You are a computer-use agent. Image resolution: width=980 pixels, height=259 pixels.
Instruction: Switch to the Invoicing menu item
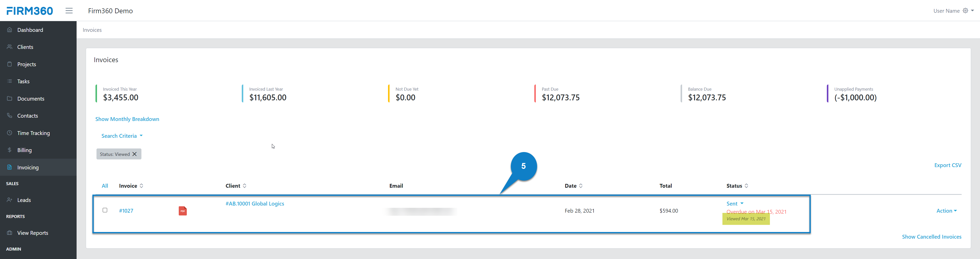(28, 167)
